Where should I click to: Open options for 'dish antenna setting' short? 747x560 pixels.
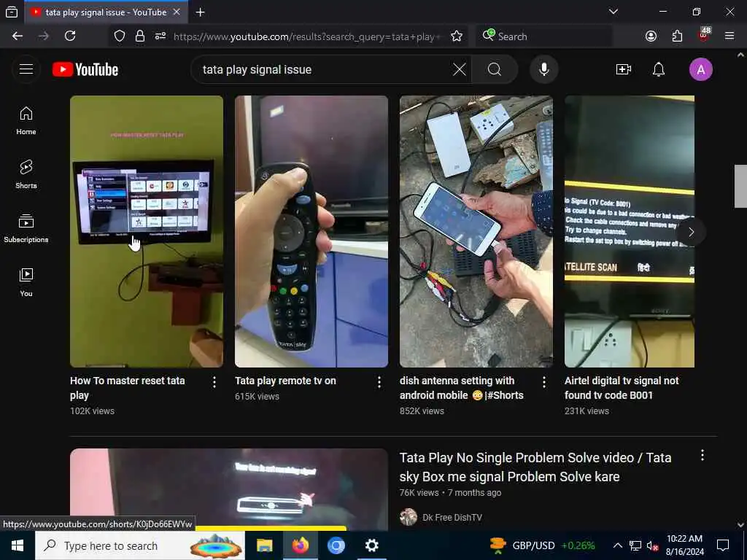[x=544, y=382]
